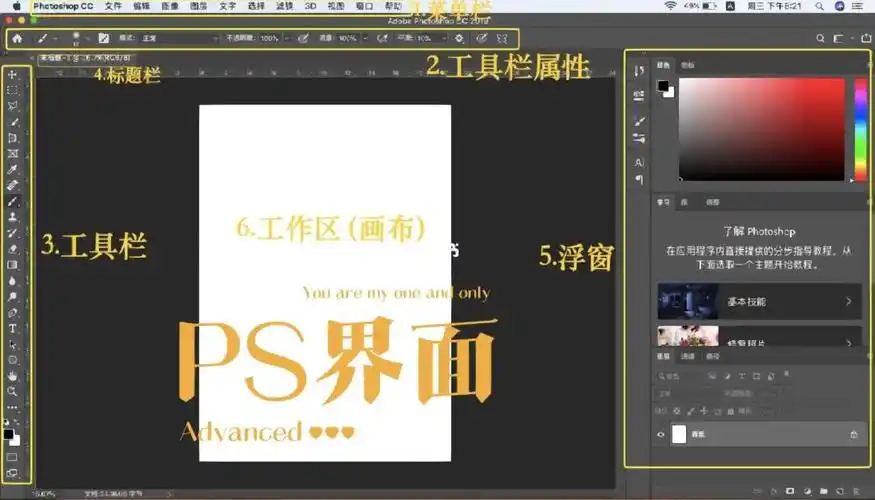Select the Gradient tool

tap(12, 265)
